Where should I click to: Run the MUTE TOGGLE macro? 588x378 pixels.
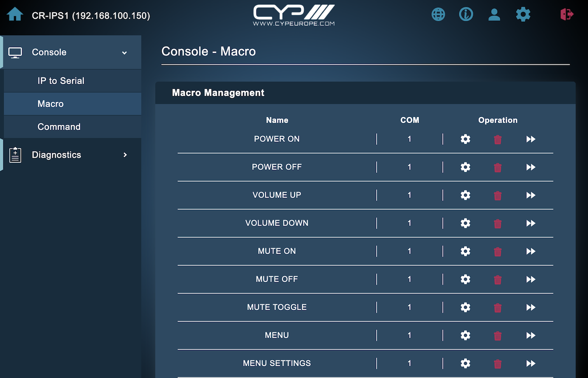coord(531,307)
